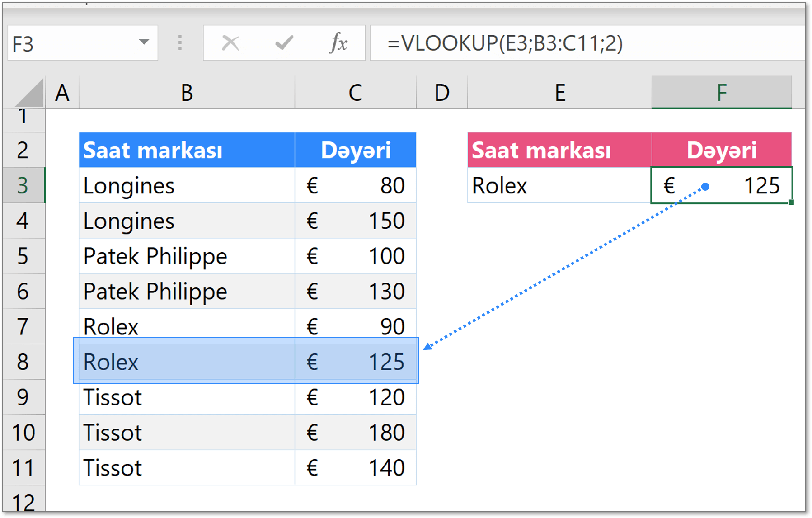Click the € 90 value cell
Image resolution: width=812 pixels, height=518 pixels.
coord(355,326)
